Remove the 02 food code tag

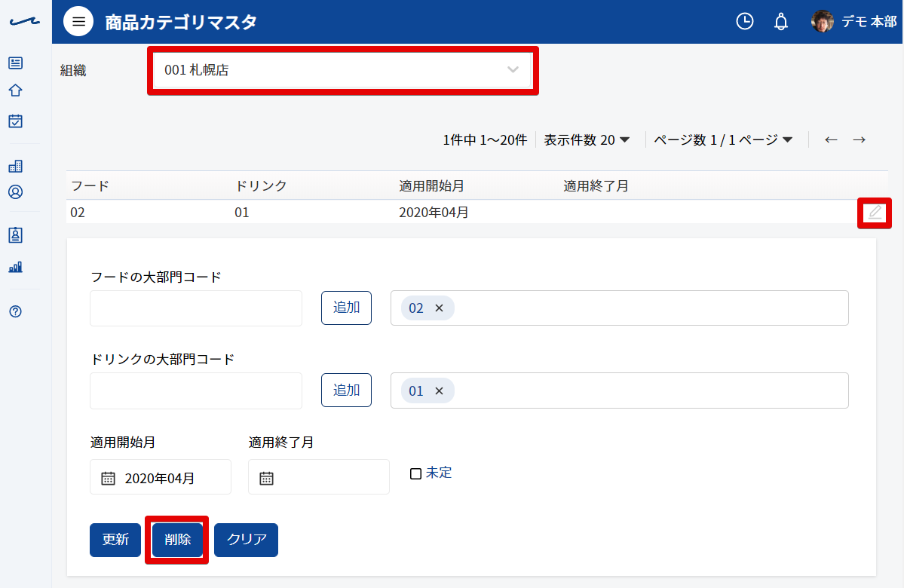[x=439, y=308]
